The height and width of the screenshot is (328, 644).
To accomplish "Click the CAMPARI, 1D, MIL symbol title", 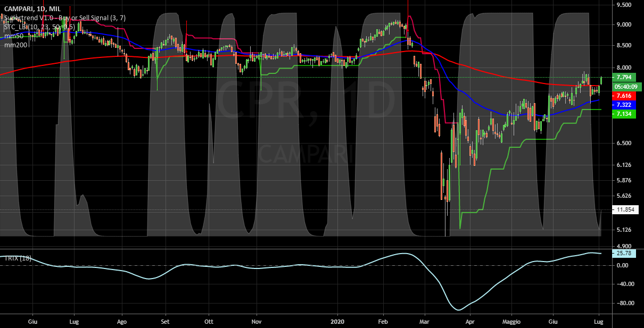I will click(32, 8).
